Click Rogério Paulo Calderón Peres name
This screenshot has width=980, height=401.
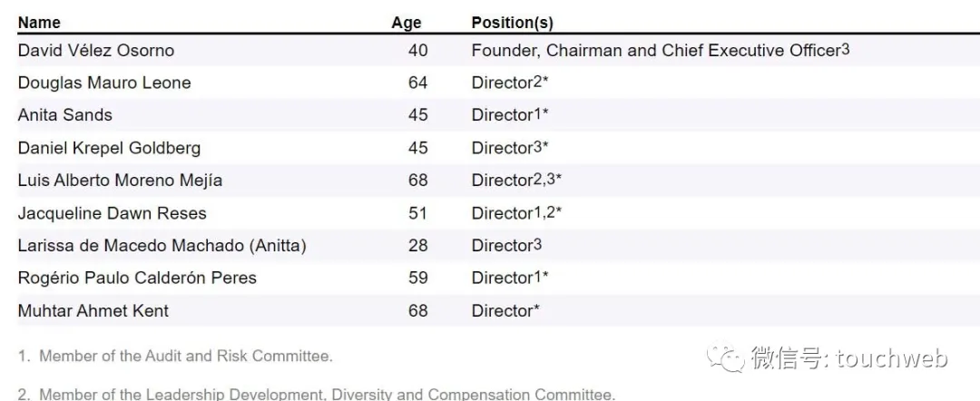[137, 278]
